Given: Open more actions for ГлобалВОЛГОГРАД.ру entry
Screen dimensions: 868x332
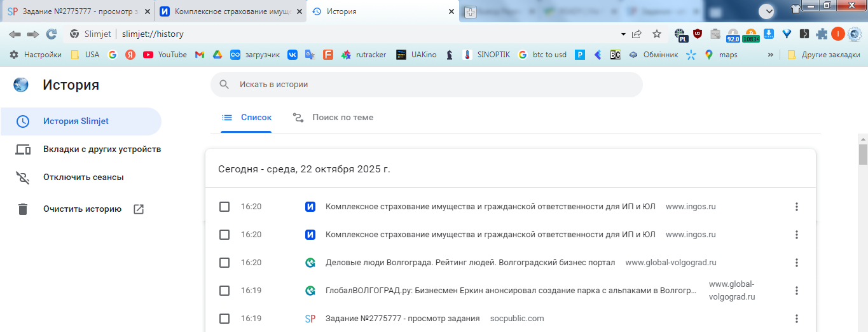Looking at the screenshot, I should (797, 291).
